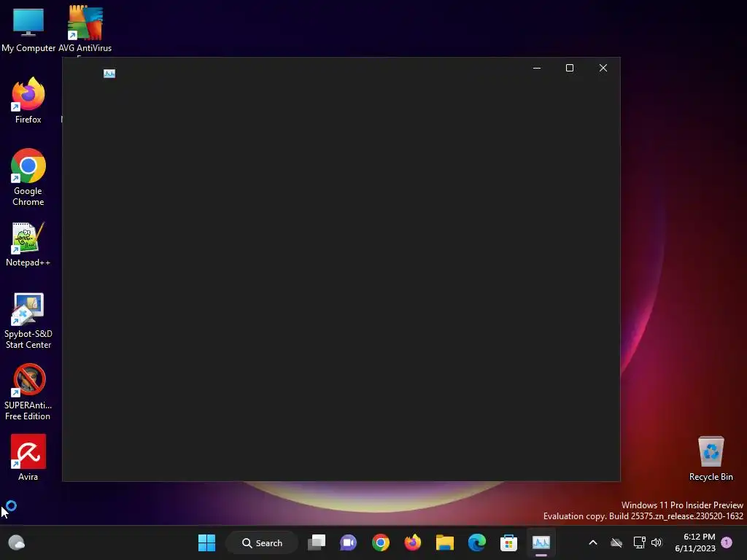747x560 pixels.
Task: Click the taskbar Search box
Action: (x=262, y=542)
